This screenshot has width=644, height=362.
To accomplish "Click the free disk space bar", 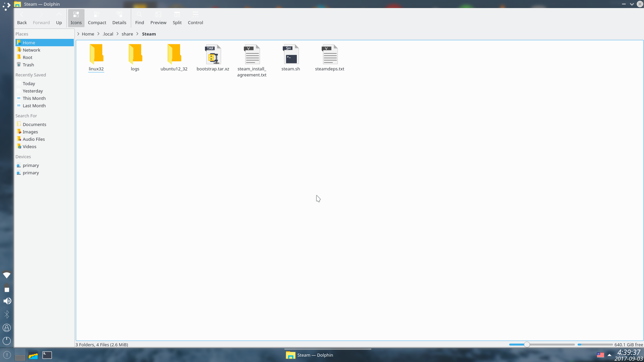I will [x=595, y=345].
